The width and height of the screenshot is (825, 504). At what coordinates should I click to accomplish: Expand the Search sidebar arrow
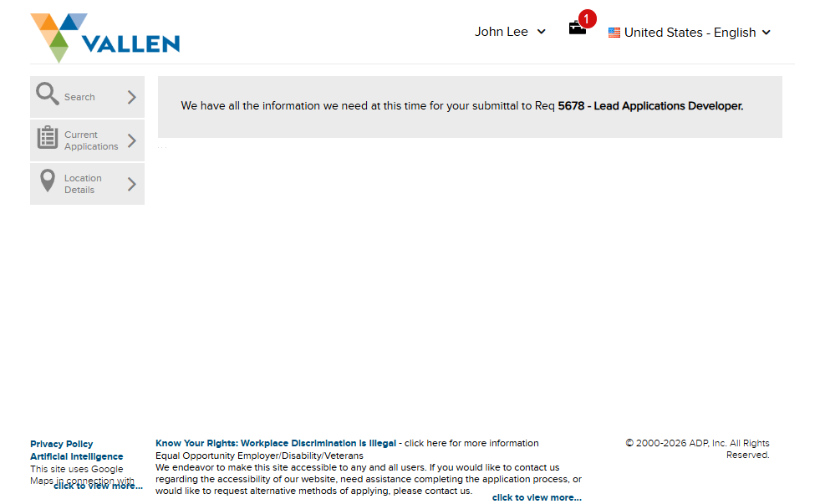131,97
